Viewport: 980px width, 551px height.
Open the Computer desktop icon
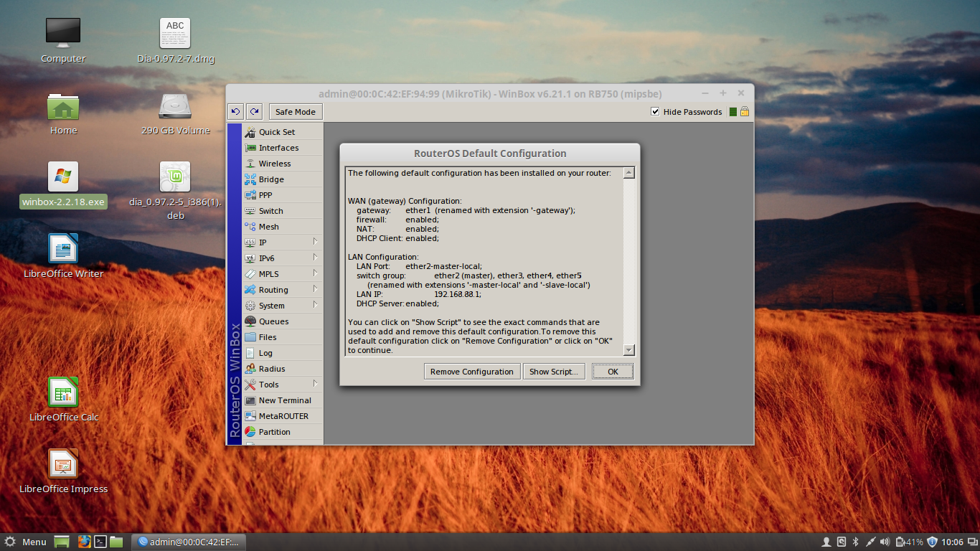pyautogui.click(x=63, y=41)
